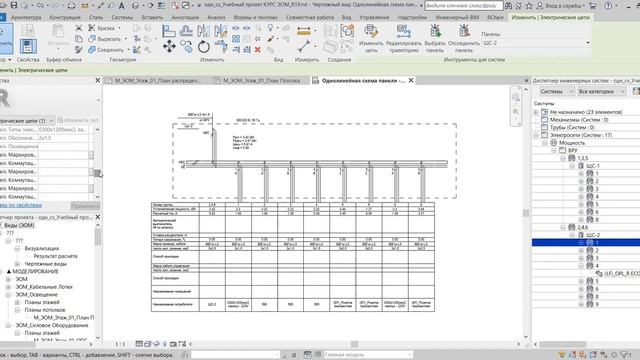Open the Системы ribbon tab

(x=122, y=18)
